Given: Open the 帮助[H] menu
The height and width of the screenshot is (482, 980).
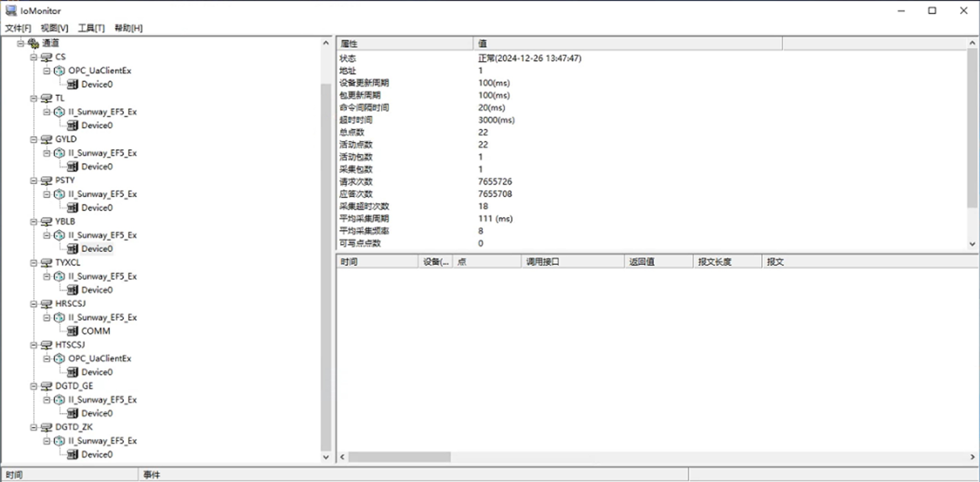Looking at the screenshot, I should pyautogui.click(x=128, y=28).
